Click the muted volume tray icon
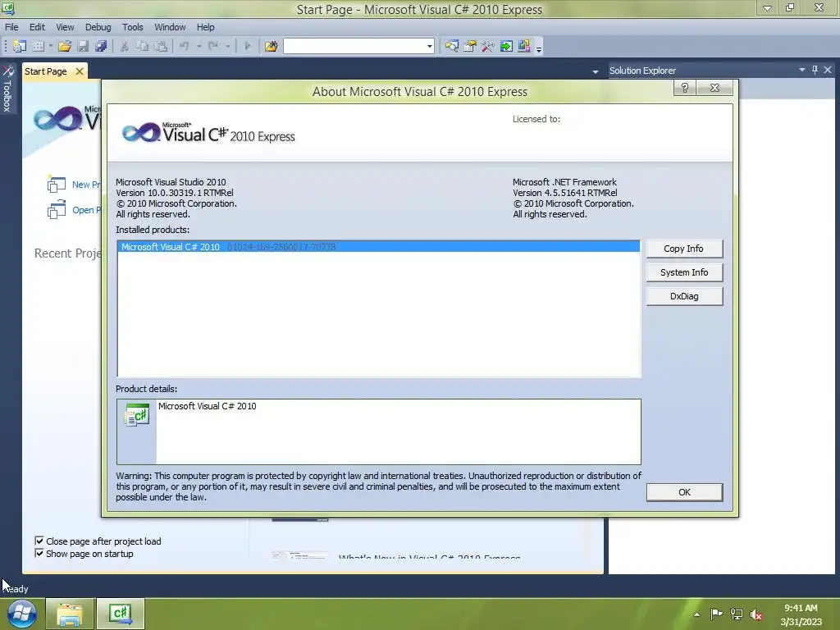Viewport: 840px width, 630px height. tap(756, 614)
